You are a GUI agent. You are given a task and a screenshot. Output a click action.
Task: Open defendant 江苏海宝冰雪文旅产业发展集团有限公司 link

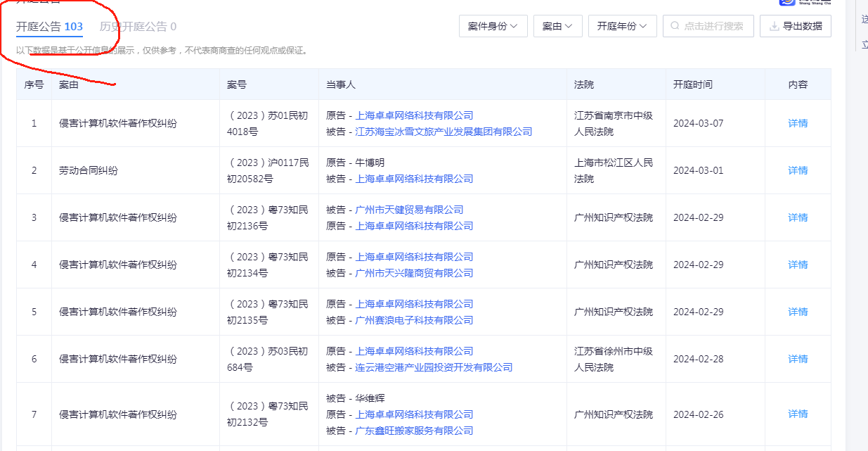pyautogui.click(x=443, y=132)
